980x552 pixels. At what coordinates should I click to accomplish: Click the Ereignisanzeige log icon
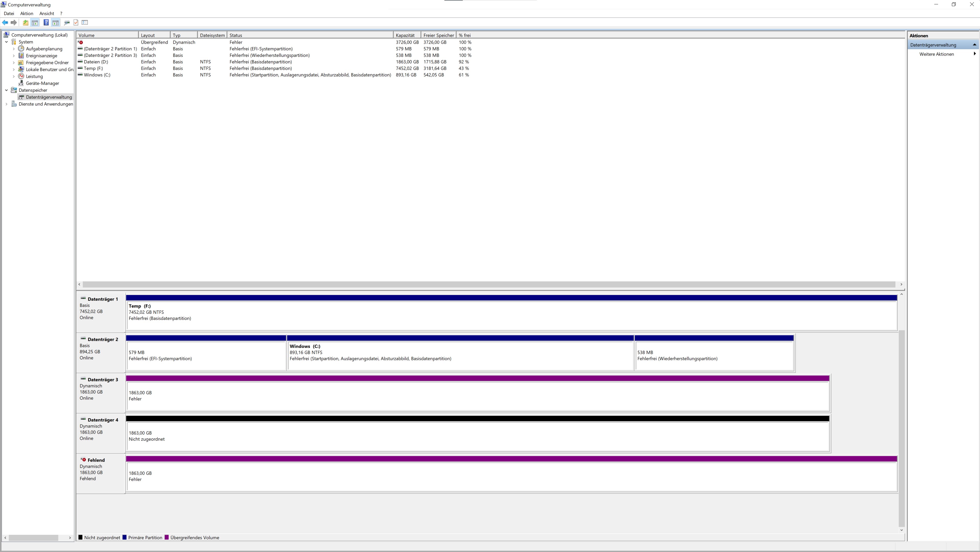(x=21, y=55)
